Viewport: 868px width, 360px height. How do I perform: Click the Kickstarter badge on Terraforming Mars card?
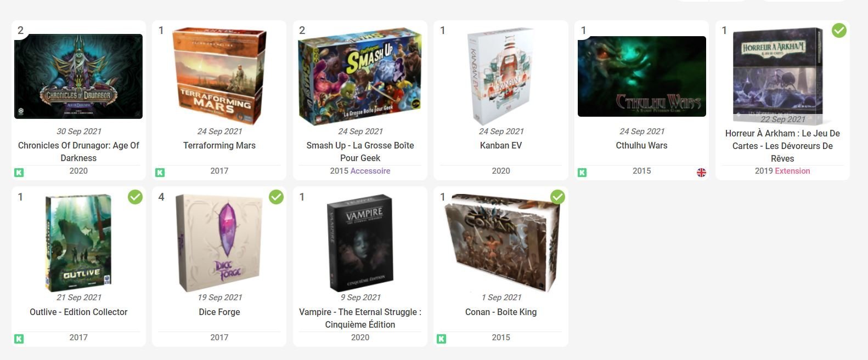(x=160, y=173)
